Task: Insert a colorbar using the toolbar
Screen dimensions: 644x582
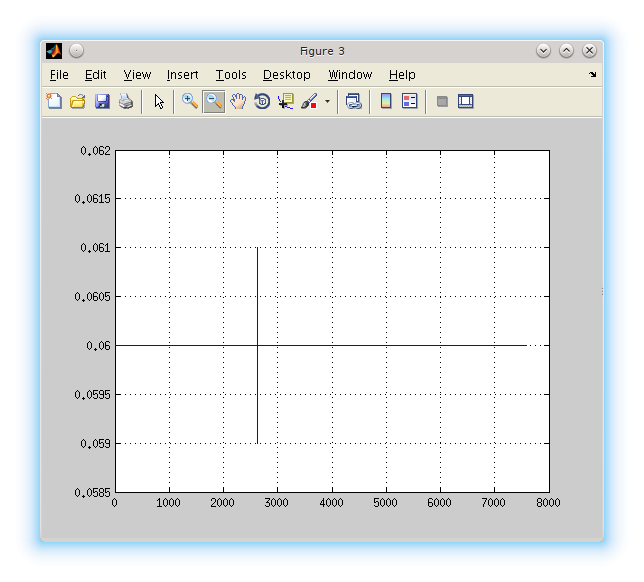Action: (x=386, y=101)
